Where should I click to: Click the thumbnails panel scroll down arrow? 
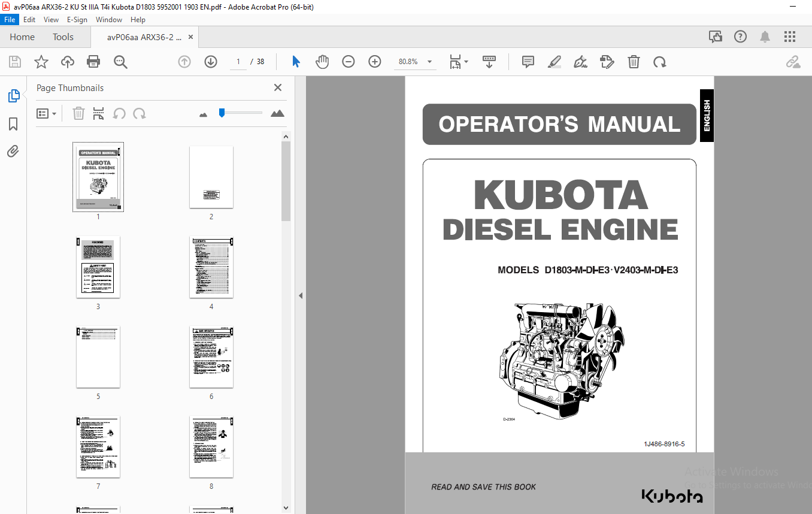286,508
